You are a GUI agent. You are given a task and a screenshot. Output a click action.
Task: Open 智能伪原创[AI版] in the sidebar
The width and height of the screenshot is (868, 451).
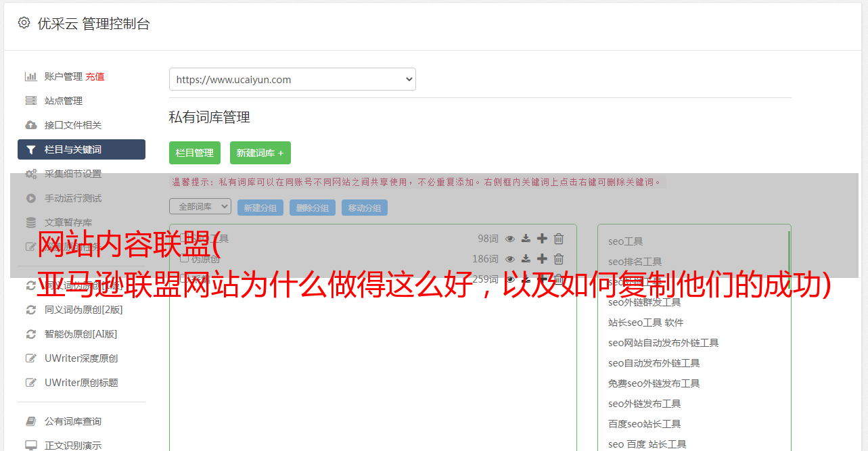click(x=81, y=334)
